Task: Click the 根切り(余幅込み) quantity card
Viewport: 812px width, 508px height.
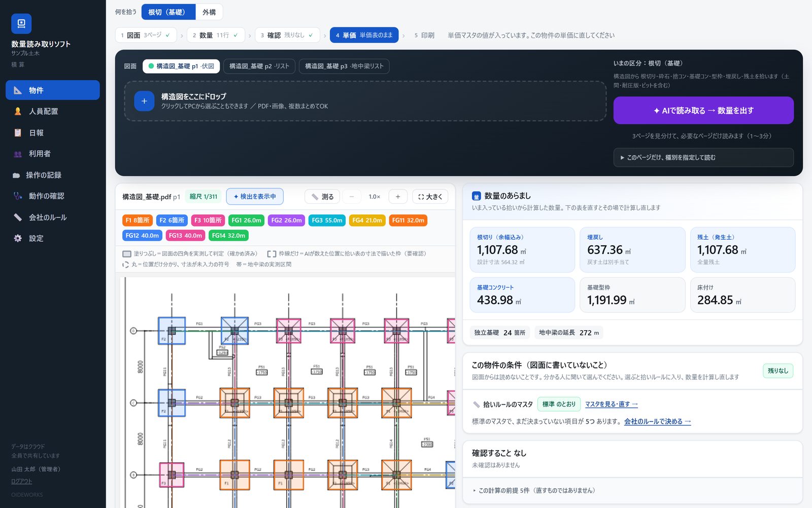Action: [522, 250]
